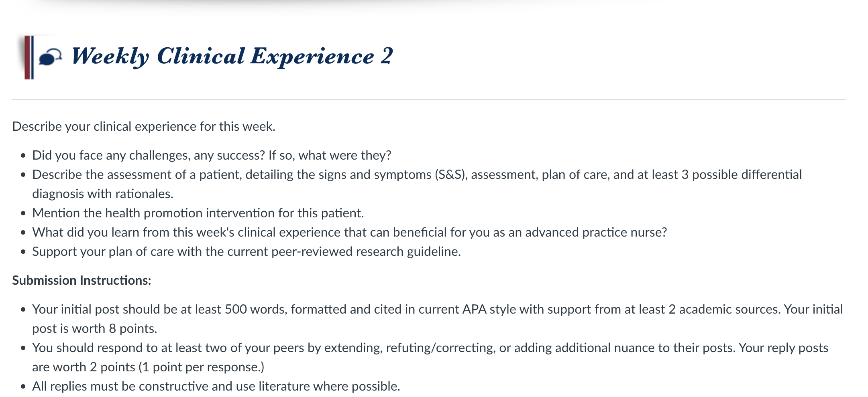Click the '1 point per response' line
The height and width of the screenshot is (397, 868).
coord(148,367)
